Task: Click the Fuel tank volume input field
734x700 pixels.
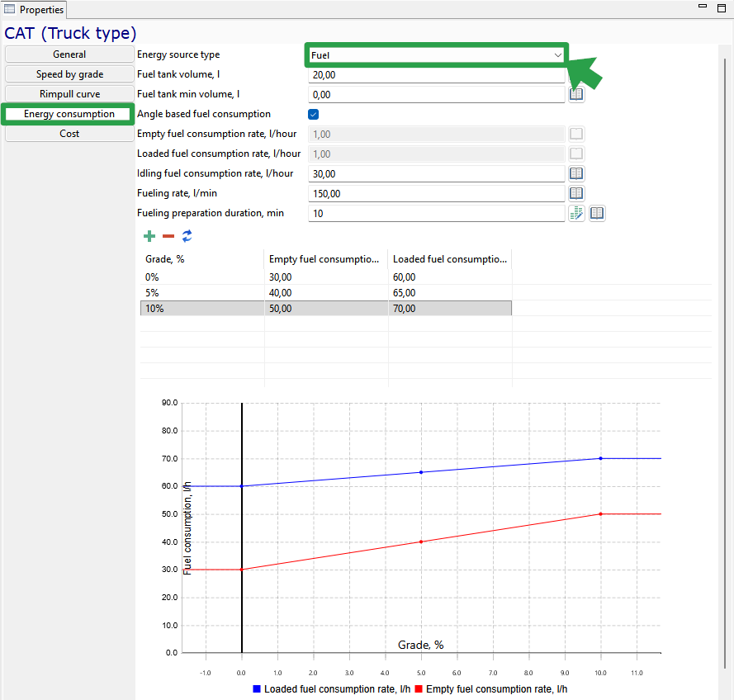Action: 436,75
